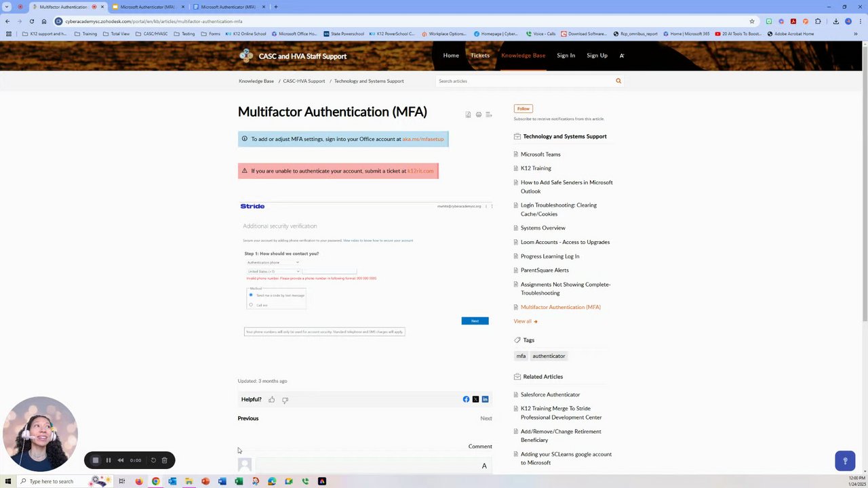Click the Next article link at the bottom
Viewport: 868px width, 488px height.
click(486, 418)
